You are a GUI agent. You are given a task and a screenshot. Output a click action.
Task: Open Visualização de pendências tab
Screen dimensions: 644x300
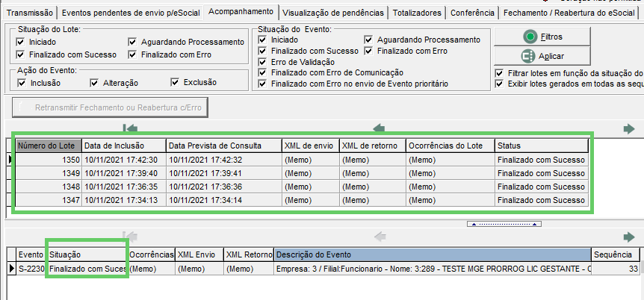tap(333, 13)
